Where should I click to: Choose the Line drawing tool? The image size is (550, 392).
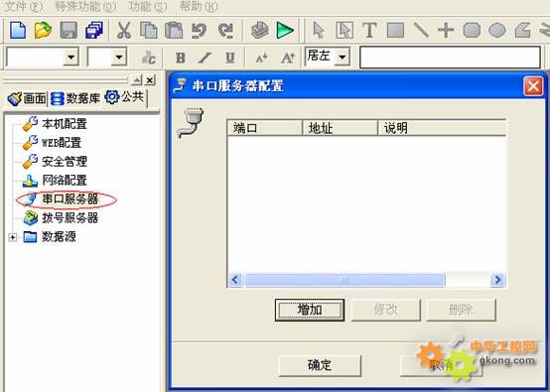tap(420, 30)
